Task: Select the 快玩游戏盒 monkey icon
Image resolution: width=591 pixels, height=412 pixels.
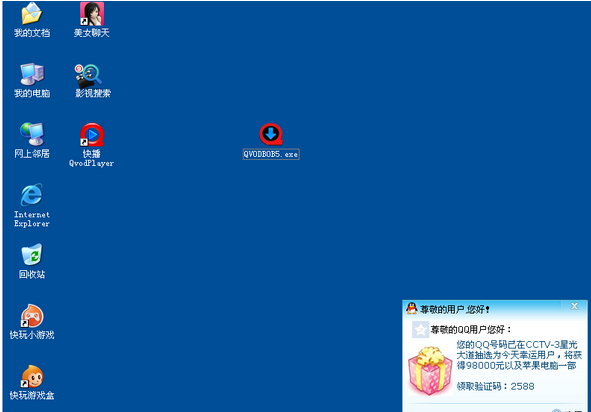Action: click(32, 376)
